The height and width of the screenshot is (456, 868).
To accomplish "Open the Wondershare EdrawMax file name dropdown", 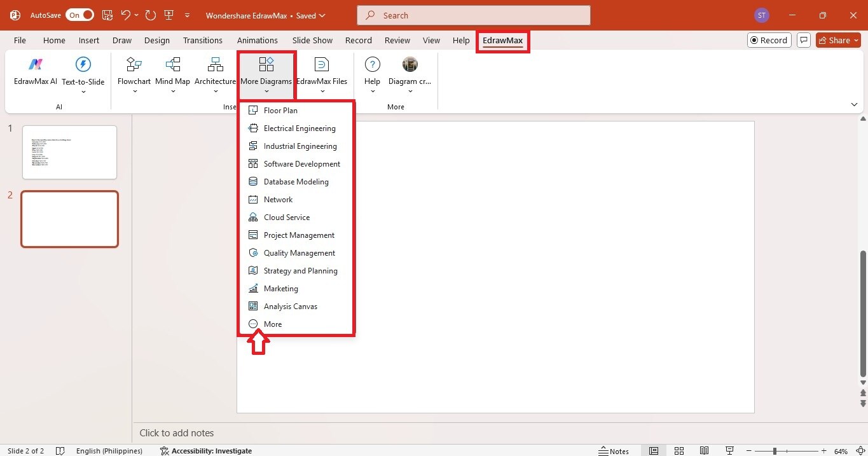I will point(265,15).
